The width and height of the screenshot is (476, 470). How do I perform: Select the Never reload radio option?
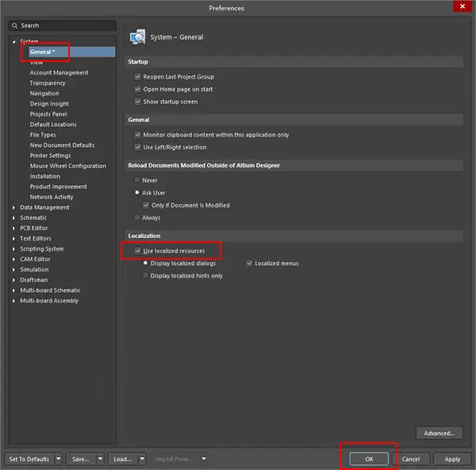[x=137, y=180]
